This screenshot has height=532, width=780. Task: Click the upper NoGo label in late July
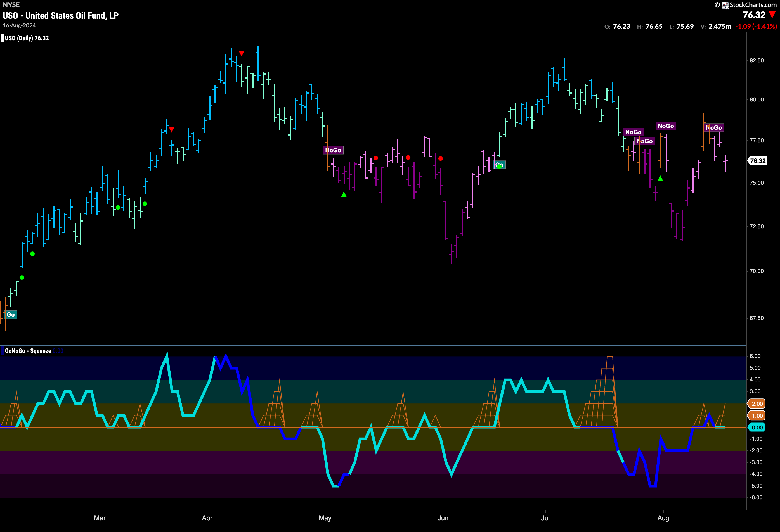pyautogui.click(x=633, y=132)
